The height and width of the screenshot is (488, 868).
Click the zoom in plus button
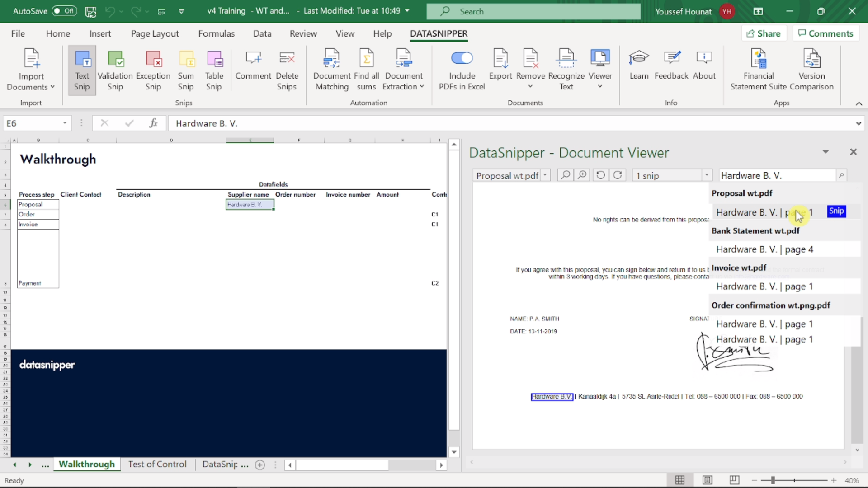click(834, 480)
